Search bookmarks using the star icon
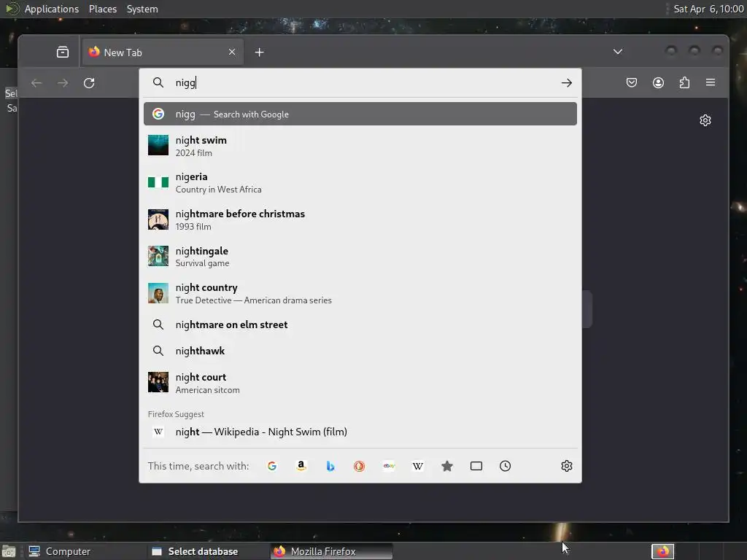 pyautogui.click(x=447, y=466)
